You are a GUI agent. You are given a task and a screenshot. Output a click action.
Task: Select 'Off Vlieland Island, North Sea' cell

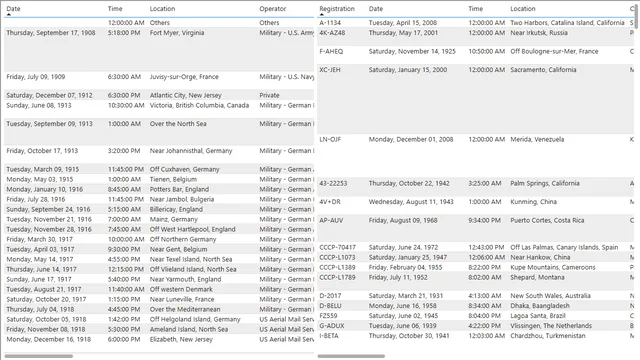(193, 269)
